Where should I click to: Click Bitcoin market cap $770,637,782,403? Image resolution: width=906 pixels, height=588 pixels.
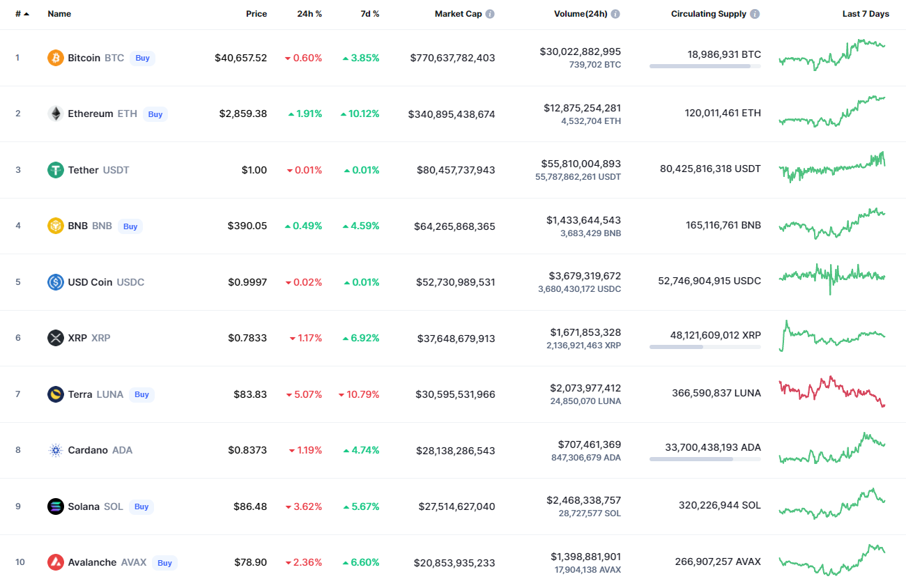453,58
